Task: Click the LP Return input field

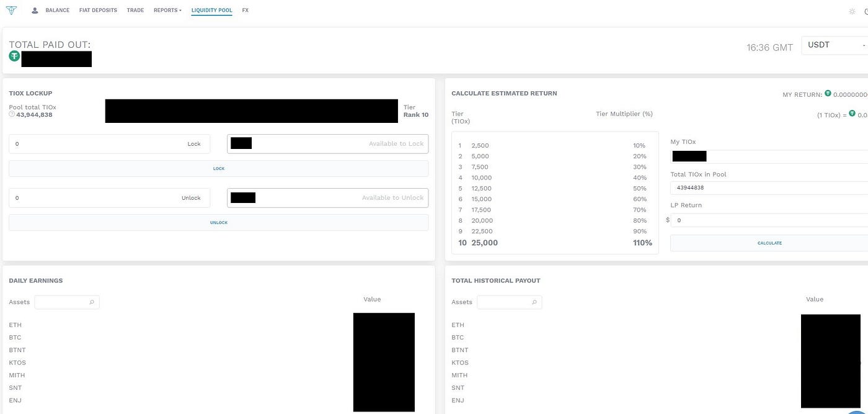Action: [769, 220]
